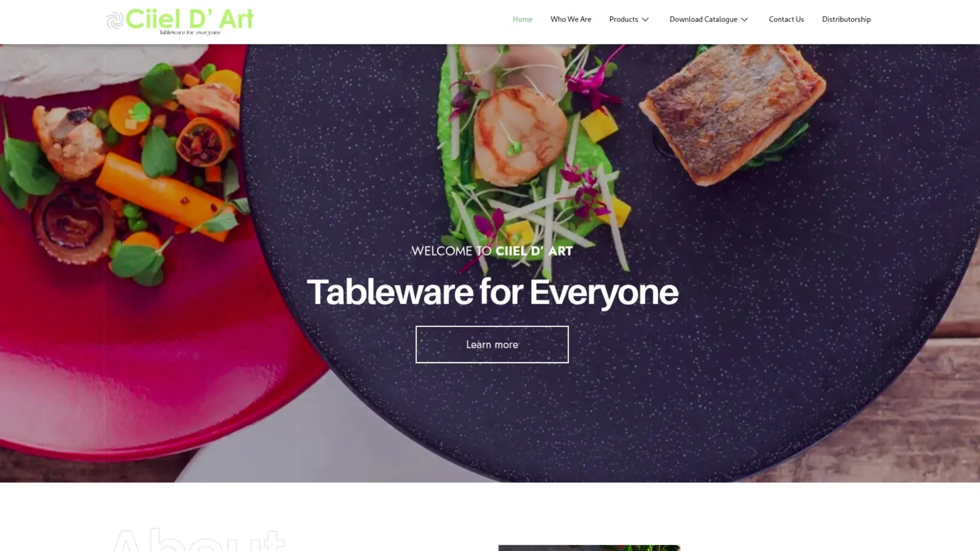This screenshot has height=551, width=980.
Task: Visit the Contact Us page
Action: (x=786, y=19)
